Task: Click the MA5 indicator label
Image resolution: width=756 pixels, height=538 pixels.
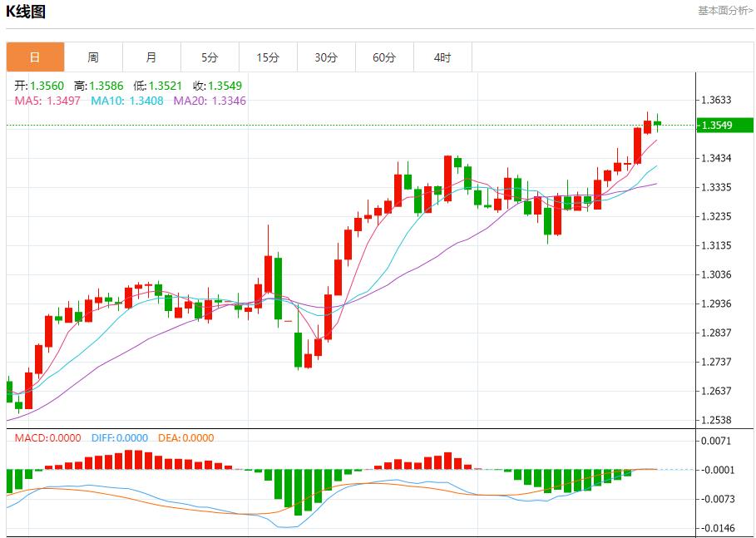Action: [x=48, y=101]
